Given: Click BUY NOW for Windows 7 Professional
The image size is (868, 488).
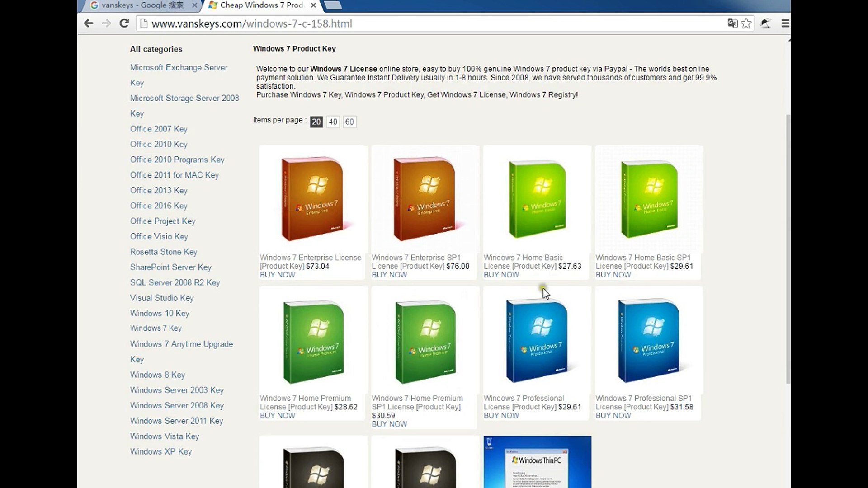Looking at the screenshot, I should (x=501, y=415).
